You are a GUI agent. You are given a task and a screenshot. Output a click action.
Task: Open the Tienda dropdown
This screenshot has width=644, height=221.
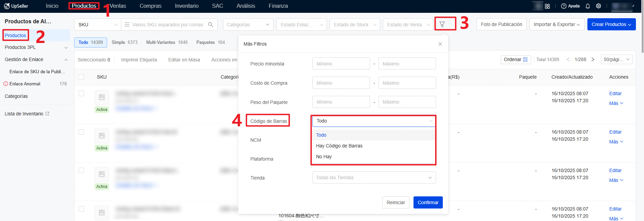(x=374, y=177)
